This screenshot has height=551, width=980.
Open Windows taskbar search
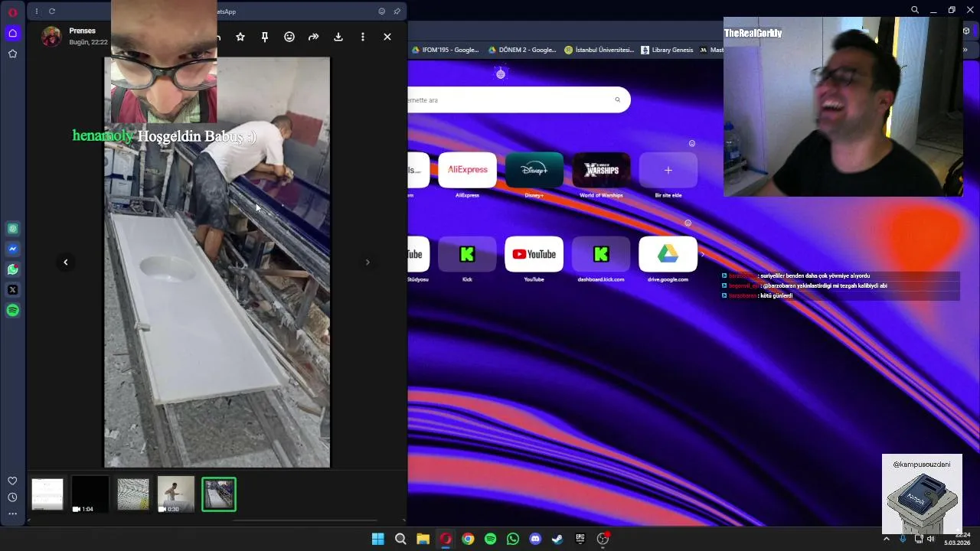click(x=400, y=539)
